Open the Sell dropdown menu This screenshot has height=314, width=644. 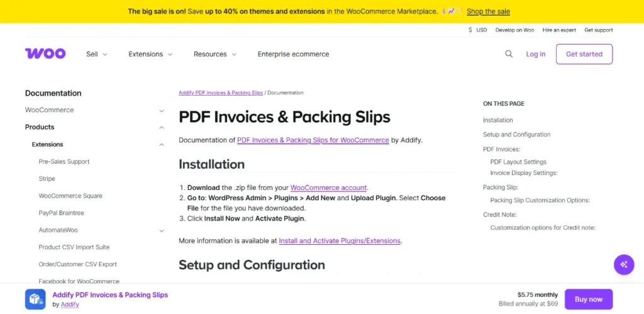click(x=96, y=54)
